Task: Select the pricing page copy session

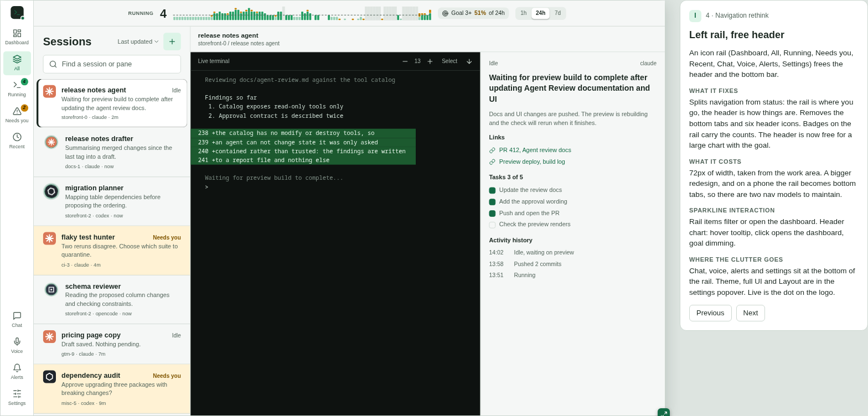Action: click(x=112, y=344)
